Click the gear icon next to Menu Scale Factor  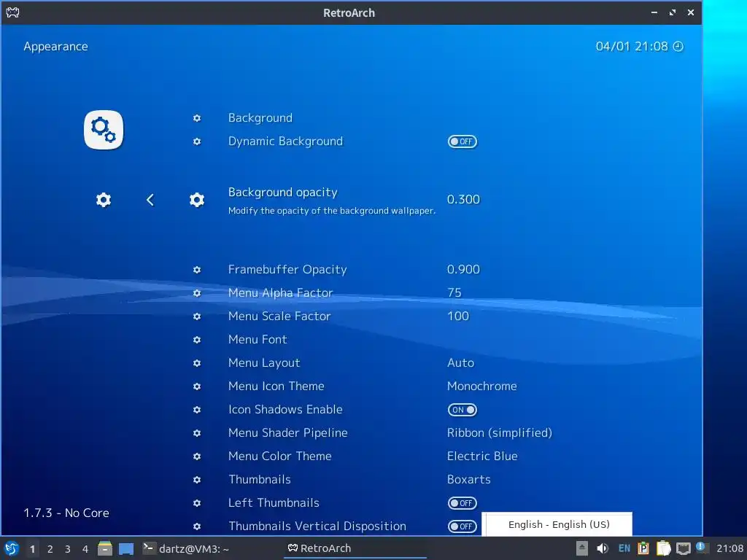(197, 316)
